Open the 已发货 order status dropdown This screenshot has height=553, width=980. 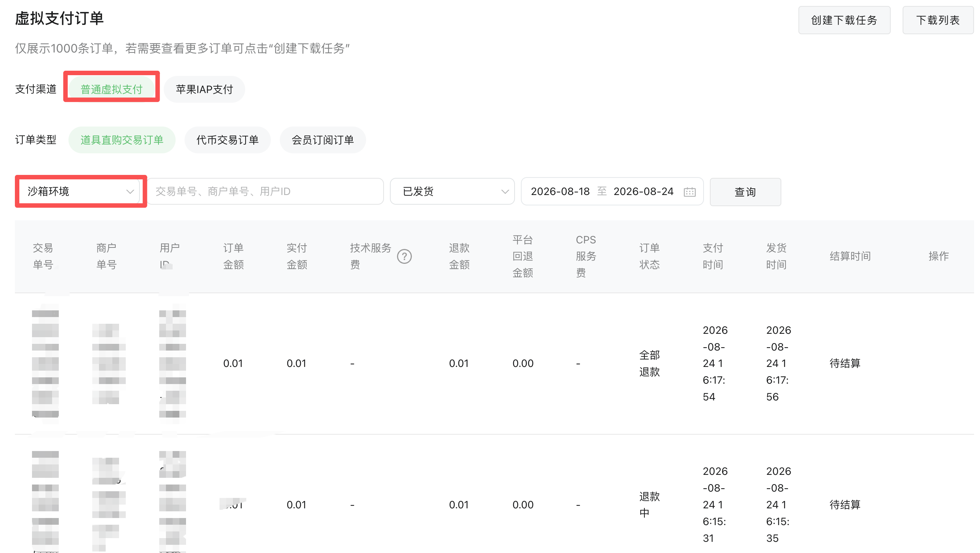click(452, 191)
